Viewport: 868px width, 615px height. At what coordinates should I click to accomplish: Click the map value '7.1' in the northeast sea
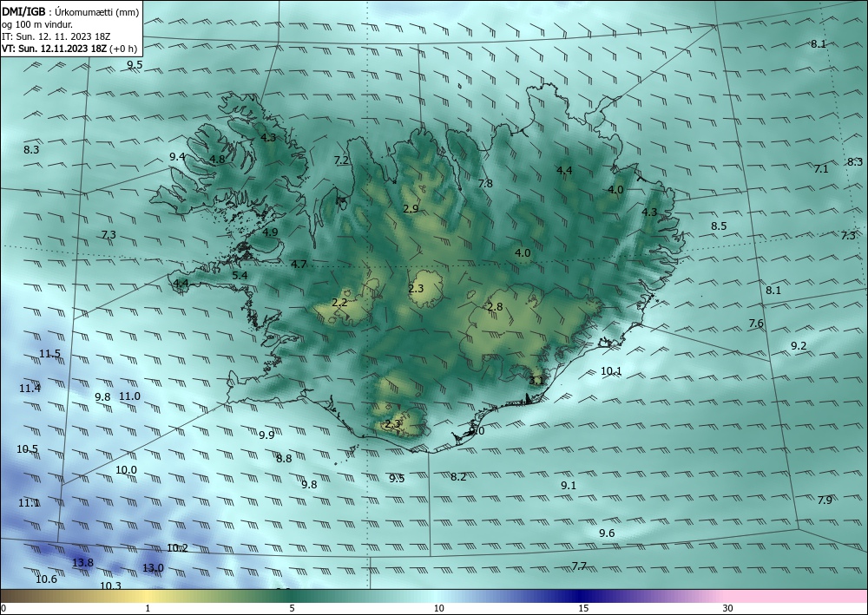[x=821, y=168]
